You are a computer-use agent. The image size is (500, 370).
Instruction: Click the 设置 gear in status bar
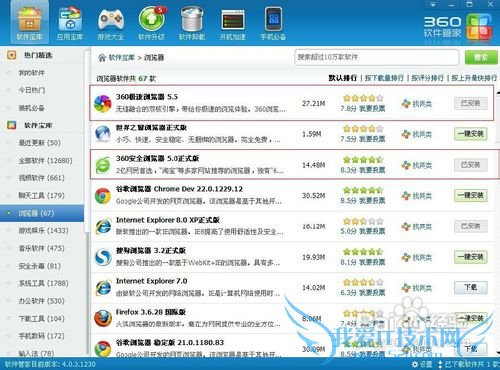pyautogui.click(x=422, y=364)
